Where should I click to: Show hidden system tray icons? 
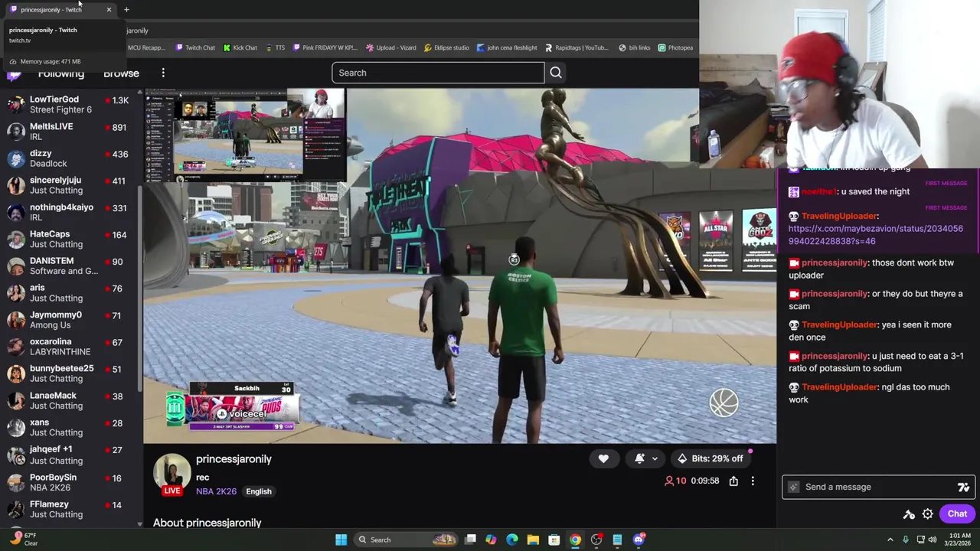pyautogui.click(x=890, y=540)
